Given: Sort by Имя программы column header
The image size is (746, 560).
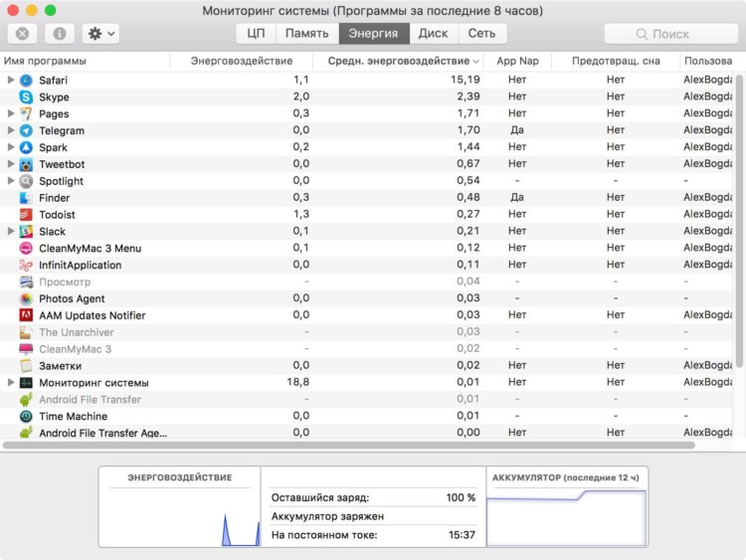Looking at the screenshot, I should (85, 61).
